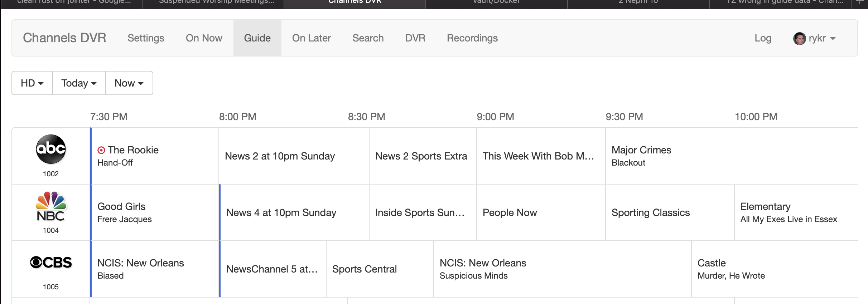Open the Today date dropdown

click(79, 83)
